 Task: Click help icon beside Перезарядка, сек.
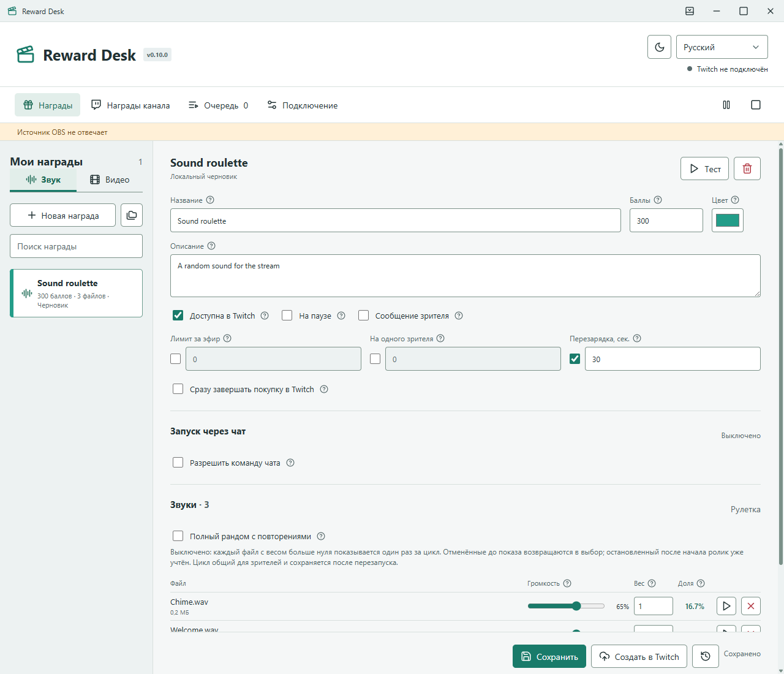click(637, 338)
